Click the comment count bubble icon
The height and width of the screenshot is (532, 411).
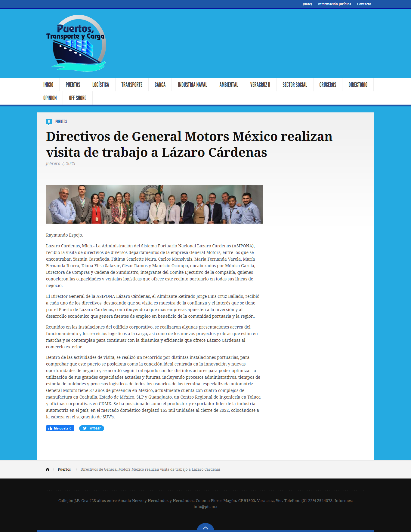(49, 122)
